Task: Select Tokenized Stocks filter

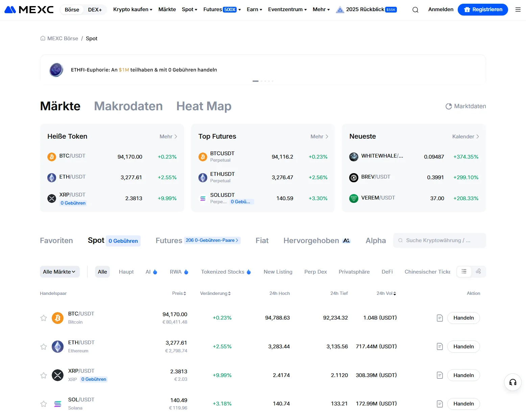Action: coord(226,272)
